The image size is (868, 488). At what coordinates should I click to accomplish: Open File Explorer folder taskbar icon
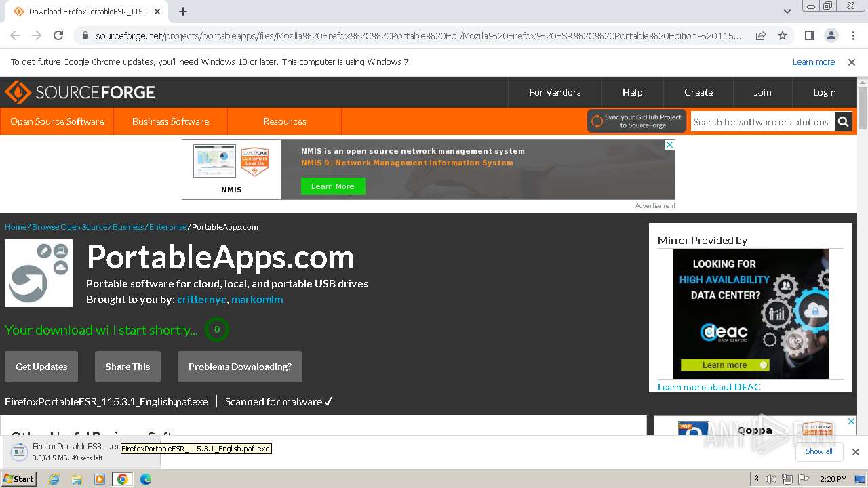(77, 479)
